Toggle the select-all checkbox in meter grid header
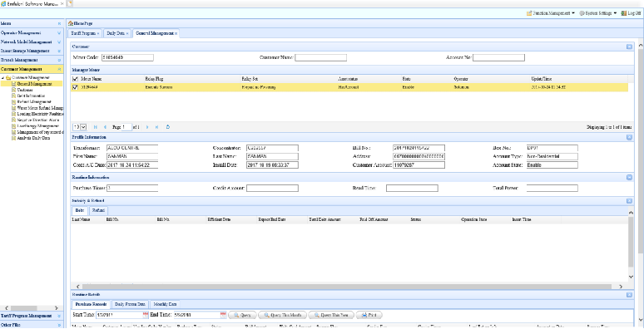The width and height of the screenshot is (644, 329). (x=75, y=79)
